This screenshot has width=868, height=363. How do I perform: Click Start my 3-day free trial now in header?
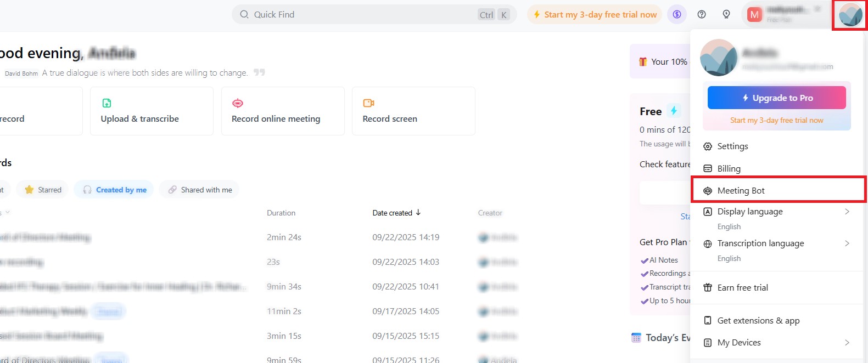[595, 15]
